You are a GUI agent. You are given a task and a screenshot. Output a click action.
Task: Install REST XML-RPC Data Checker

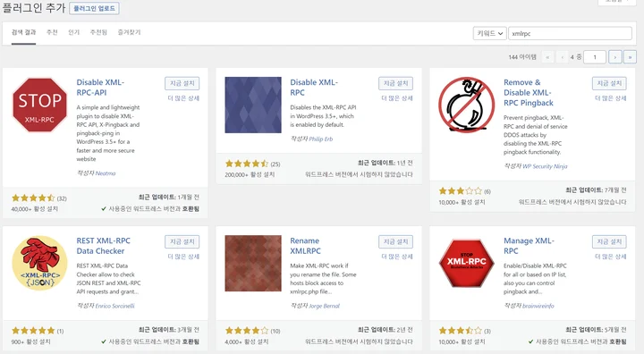coord(182,241)
